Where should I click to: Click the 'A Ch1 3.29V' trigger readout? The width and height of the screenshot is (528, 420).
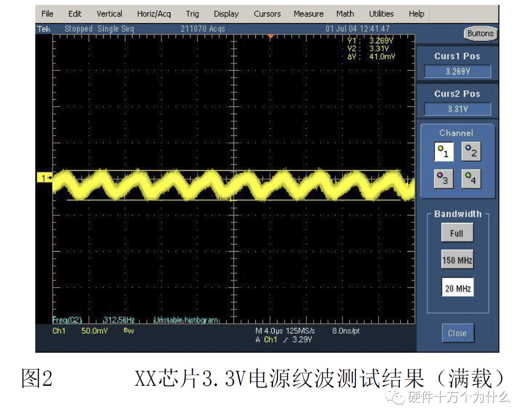point(284,339)
